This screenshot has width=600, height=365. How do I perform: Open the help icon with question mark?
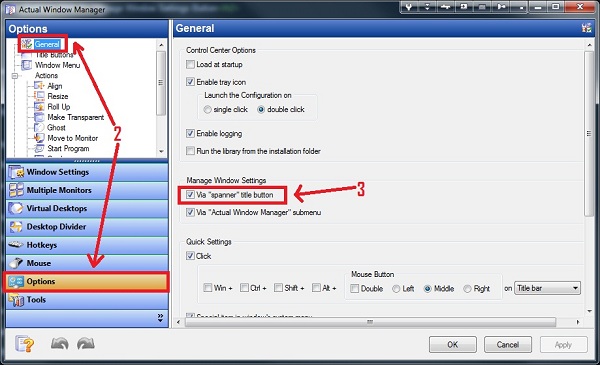coord(24,344)
